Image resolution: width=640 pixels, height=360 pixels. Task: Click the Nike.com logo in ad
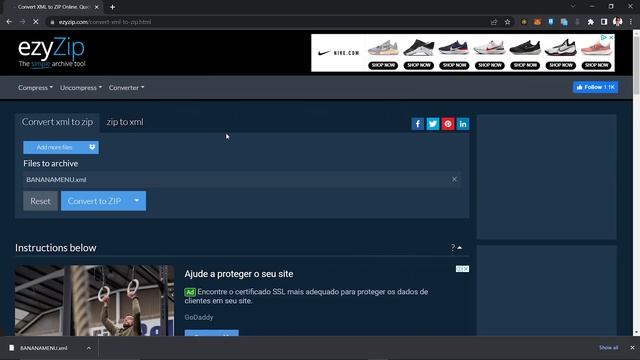(x=338, y=53)
